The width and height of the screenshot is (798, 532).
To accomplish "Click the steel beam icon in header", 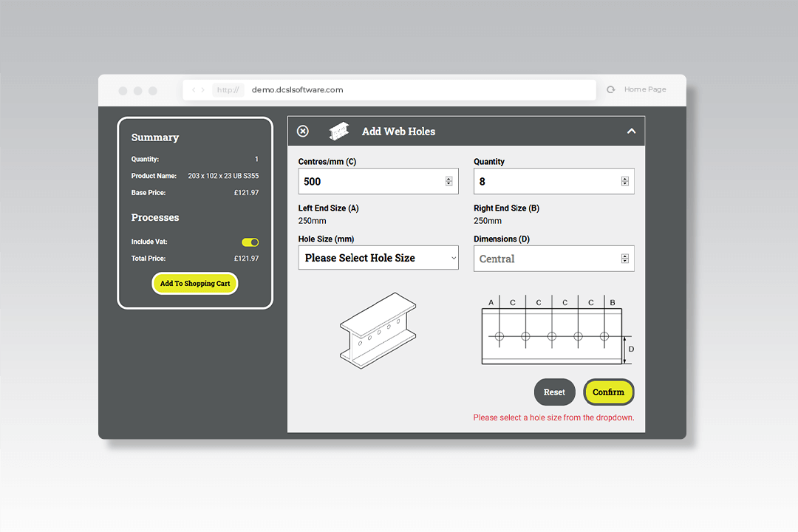I will (338, 131).
